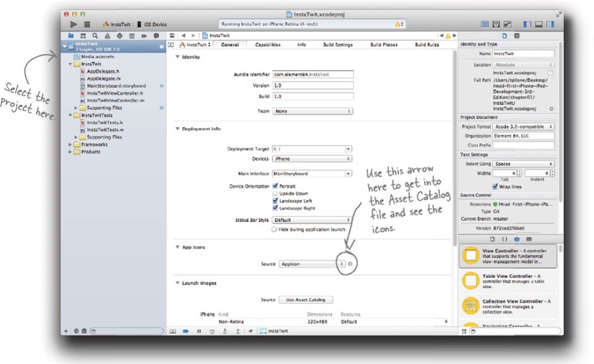Select MainStoryboard.storyboard in navigator
Image resolution: width=594 pixels, height=364 pixels.
[x=116, y=86]
